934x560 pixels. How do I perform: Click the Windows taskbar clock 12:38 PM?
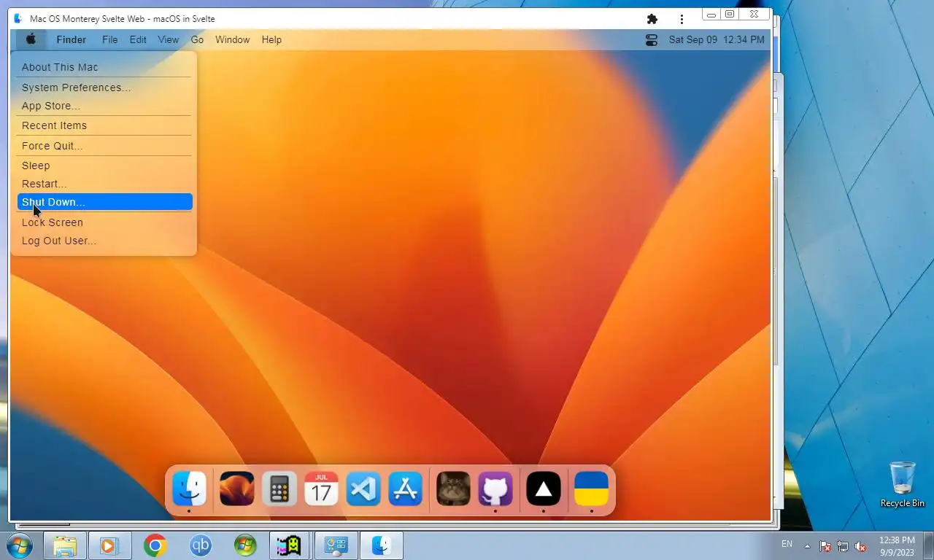pos(897,545)
